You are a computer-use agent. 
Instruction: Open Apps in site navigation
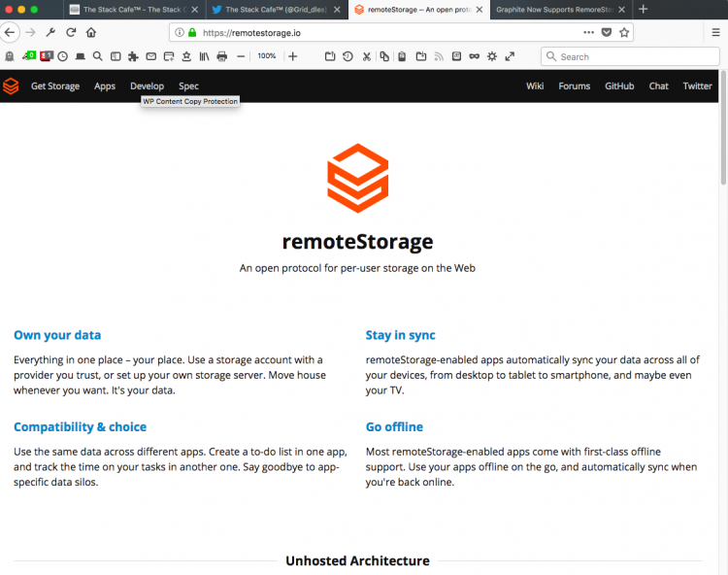[105, 85]
